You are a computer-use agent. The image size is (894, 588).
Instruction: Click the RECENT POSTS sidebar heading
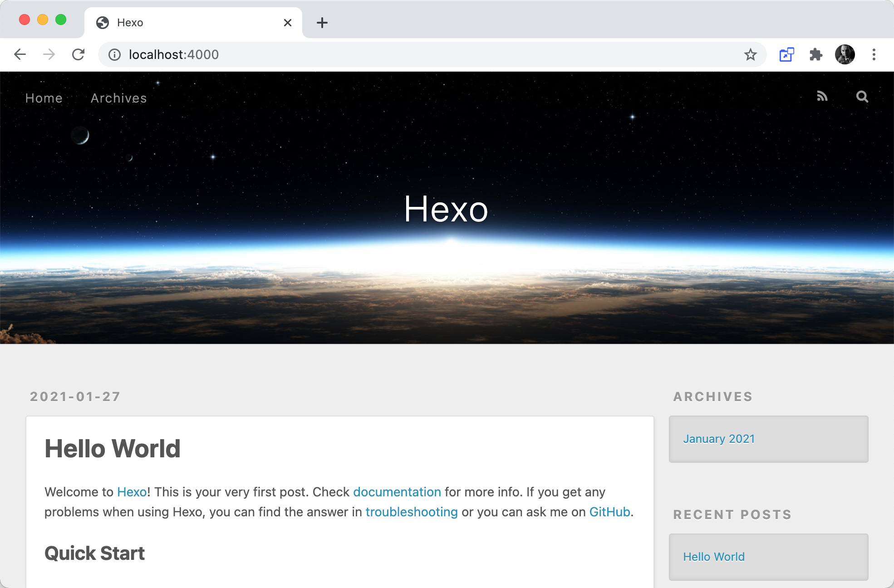(732, 514)
